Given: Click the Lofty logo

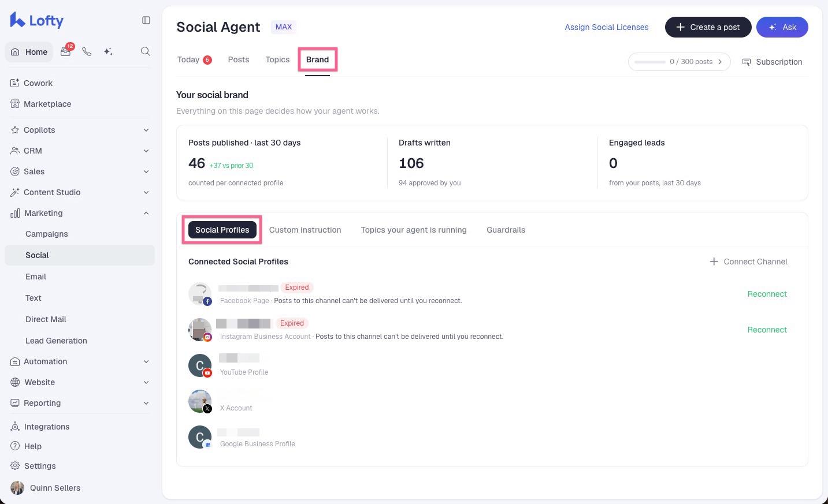Looking at the screenshot, I should click(37, 21).
